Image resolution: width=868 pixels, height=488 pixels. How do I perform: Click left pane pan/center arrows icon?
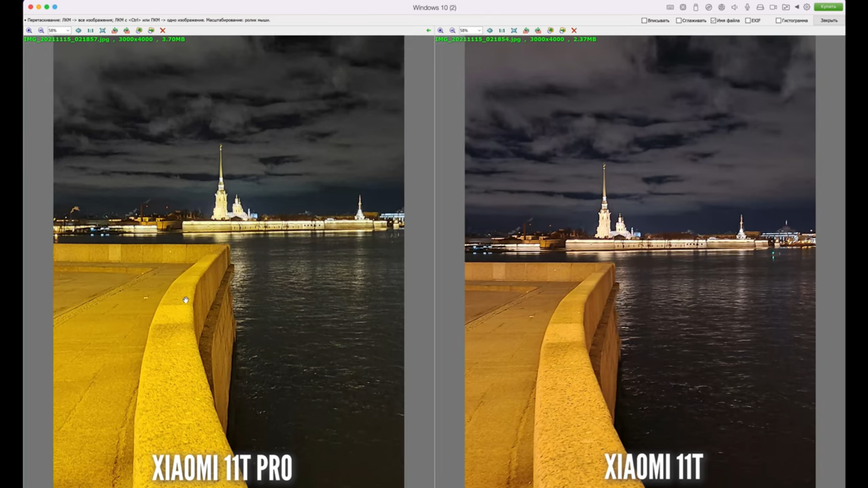click(x=78, y=30)
